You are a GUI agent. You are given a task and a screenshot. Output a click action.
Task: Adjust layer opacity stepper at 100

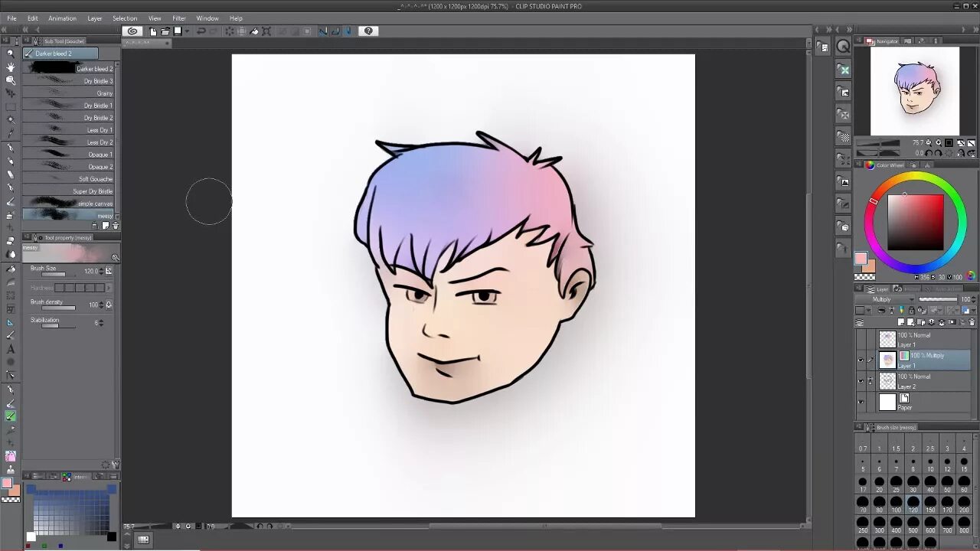click(x=975, y=299)
